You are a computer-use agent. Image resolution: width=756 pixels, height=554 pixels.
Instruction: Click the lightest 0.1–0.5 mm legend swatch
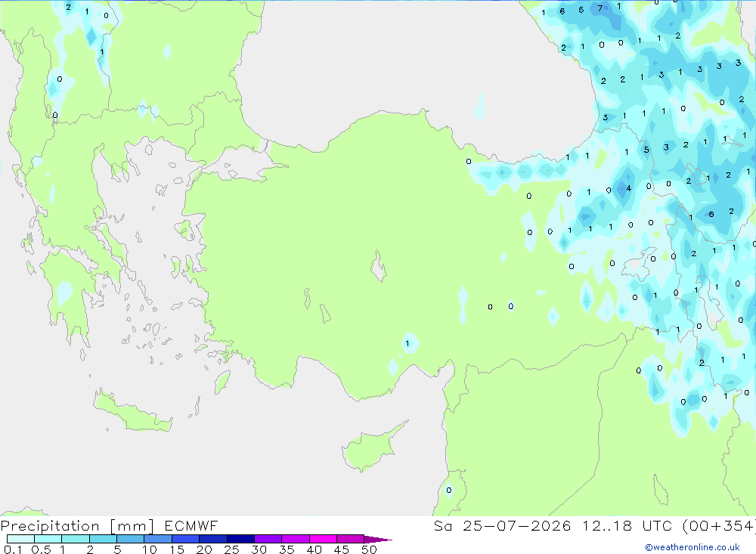click(20, 539)
